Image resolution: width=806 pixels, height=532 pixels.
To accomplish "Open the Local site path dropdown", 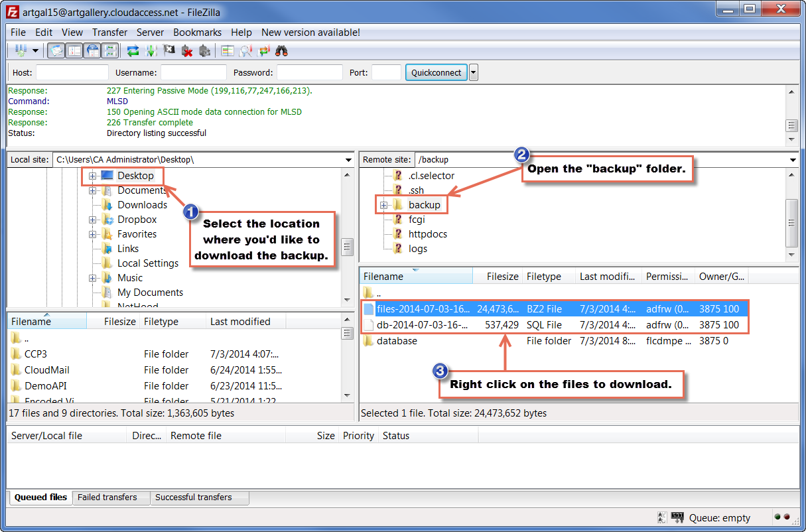I will coord(349,160).
